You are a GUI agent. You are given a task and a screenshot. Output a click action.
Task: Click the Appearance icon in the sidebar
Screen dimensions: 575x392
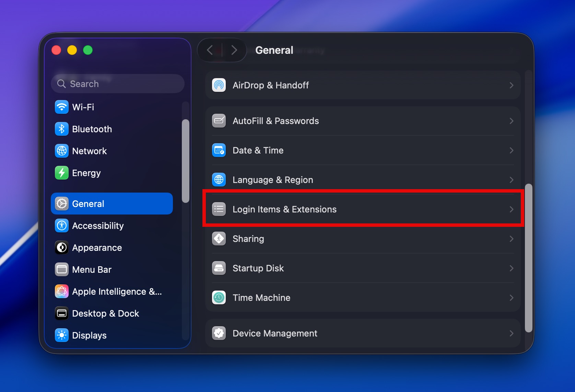click(x=61, y=247)
